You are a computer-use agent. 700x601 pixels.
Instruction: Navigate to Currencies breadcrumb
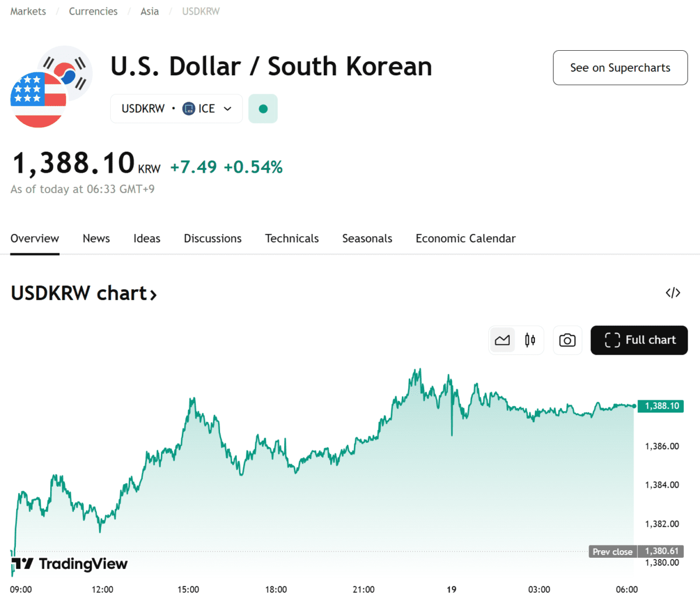tap(93, 11)
